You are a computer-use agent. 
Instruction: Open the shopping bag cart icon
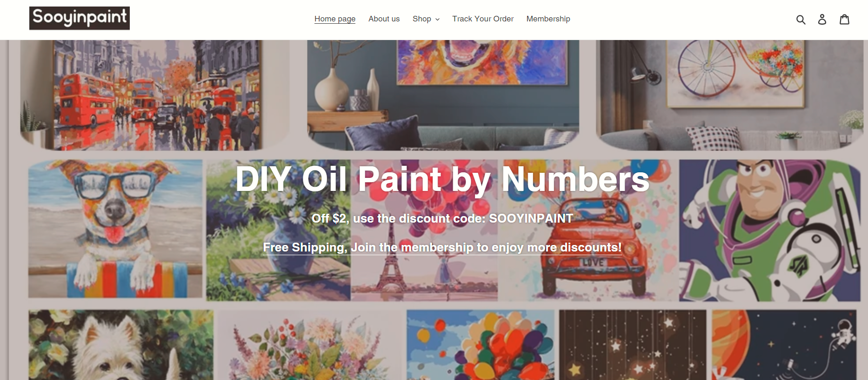[844, 19]
